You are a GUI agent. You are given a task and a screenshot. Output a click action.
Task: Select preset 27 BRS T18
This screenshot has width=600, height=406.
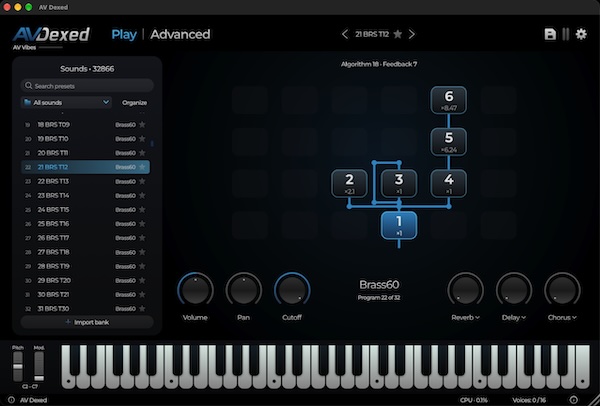(x=85, y=252)
